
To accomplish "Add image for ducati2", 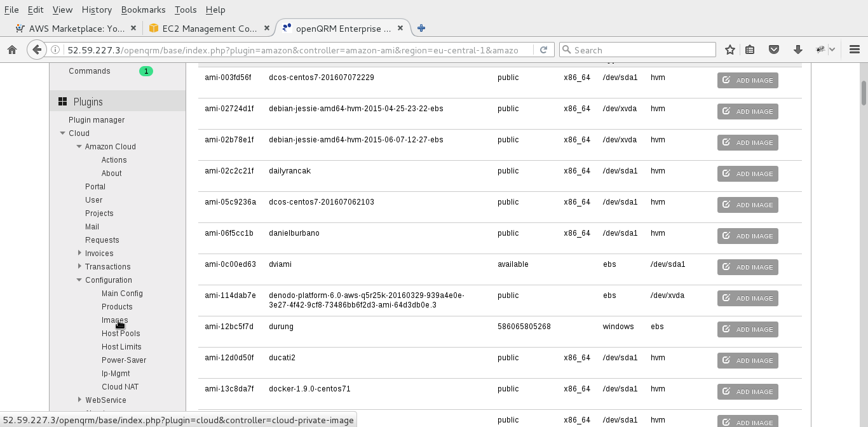I will tap(747, 360).
